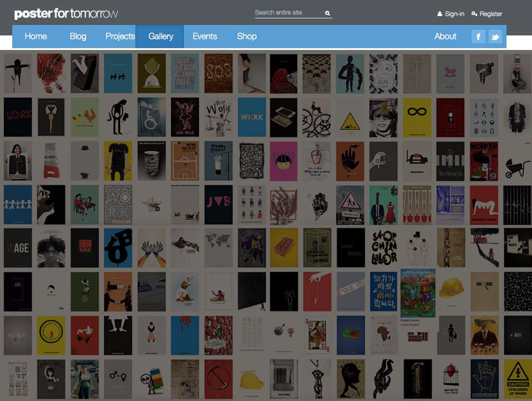532x401 pixels.
Task: Open the Facebook page icon
Action: click(x=478, y=37)
